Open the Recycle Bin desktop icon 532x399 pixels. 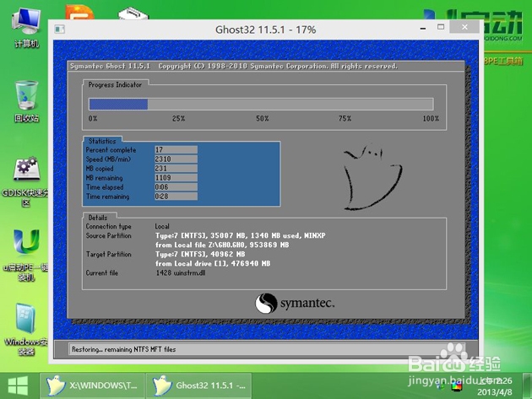click(x=26, y=101)
